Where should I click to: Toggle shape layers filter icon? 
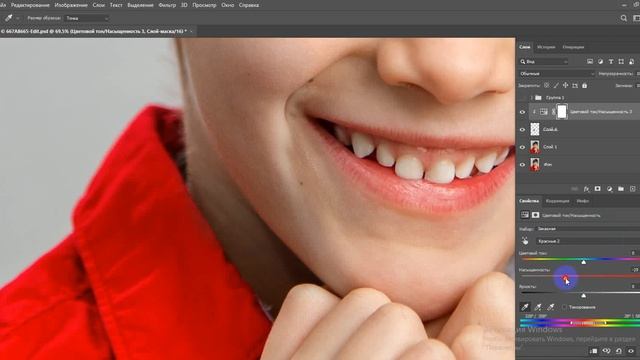[621, 62]
